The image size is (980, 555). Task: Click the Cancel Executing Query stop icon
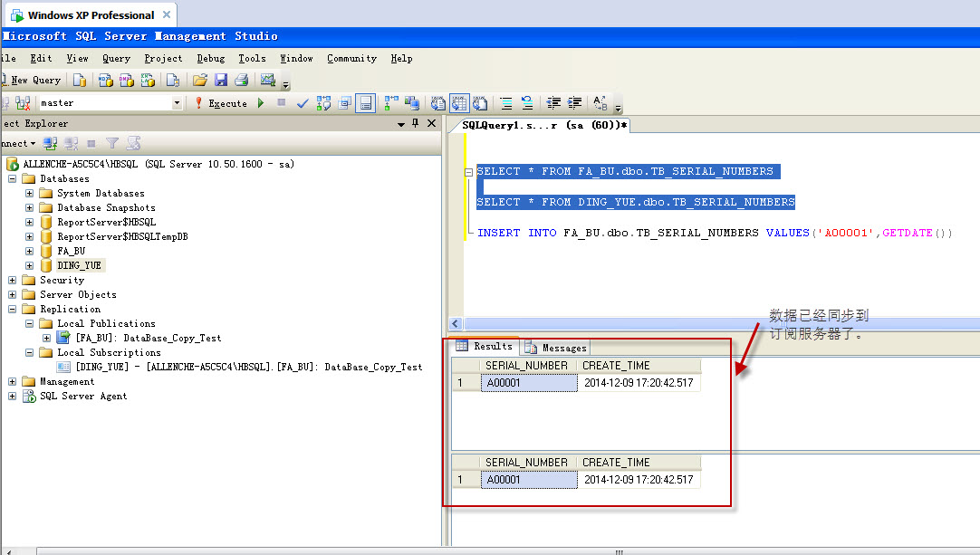click(282, 103)
